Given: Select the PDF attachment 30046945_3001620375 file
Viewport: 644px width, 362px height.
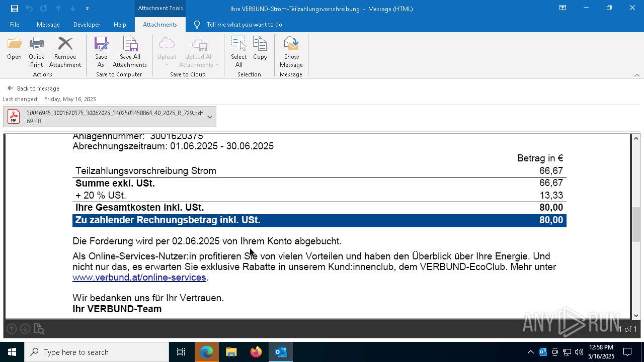Looking at the screenshot, I should [104, 117].
